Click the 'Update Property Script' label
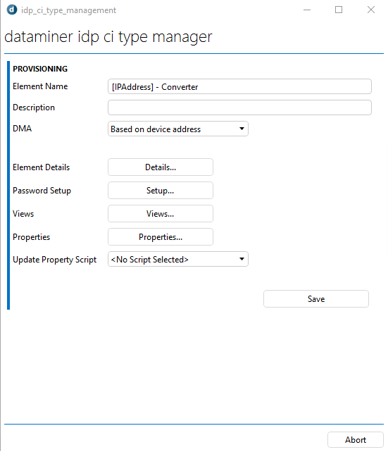The width and height of the screenshot is (387, 451). (x=54, y=260)
